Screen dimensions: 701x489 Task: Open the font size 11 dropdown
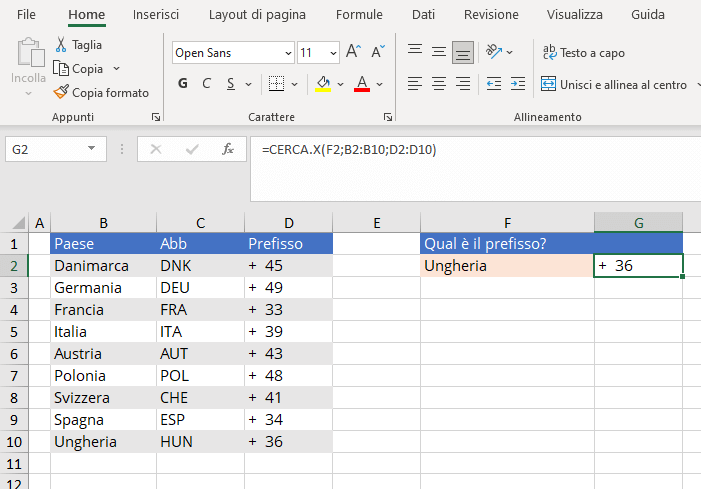(333, 53)
